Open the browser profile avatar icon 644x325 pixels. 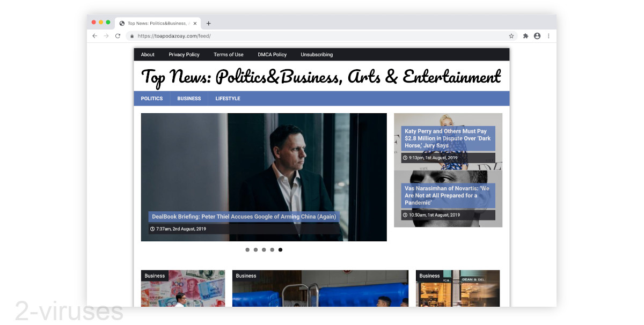(x=537, y=35)
